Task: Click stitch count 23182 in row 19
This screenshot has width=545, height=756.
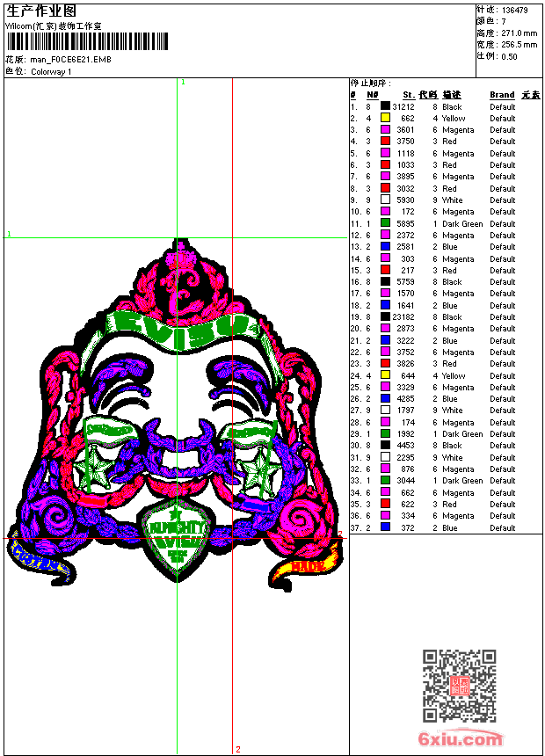Action: pos(403,316)
